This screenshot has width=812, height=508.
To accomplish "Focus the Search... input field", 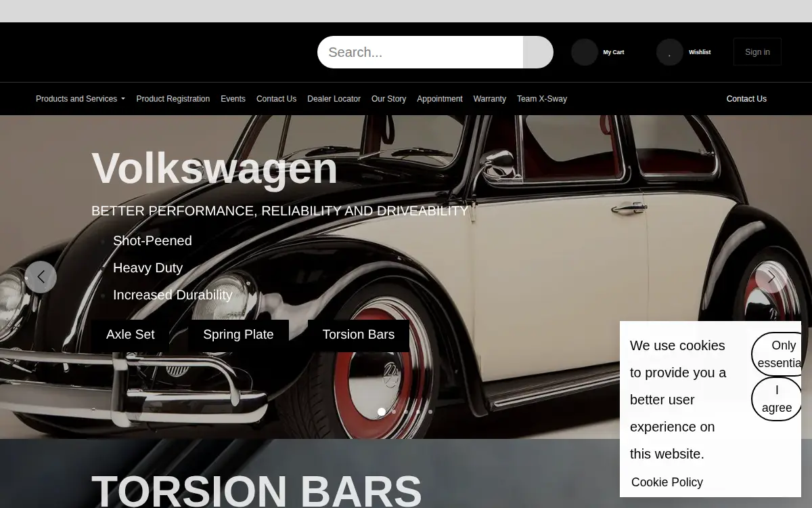I will coord(420,52).
